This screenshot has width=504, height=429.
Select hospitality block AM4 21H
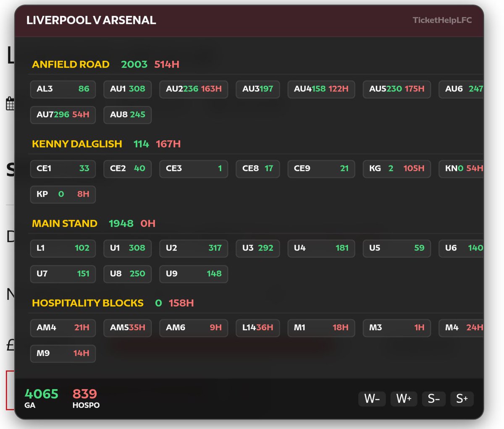click(63, 328)
